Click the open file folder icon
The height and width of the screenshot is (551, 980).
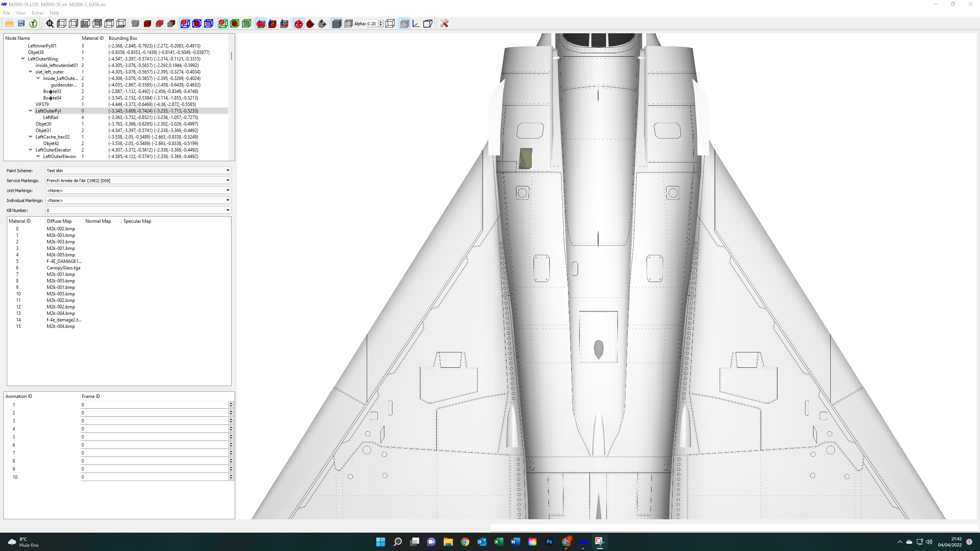click(x=10, y=24)
